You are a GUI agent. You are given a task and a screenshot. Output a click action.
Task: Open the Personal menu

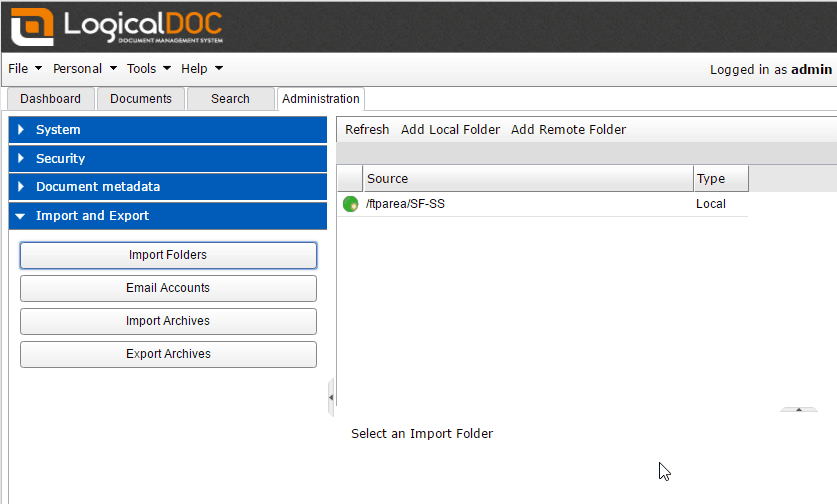[84, 69]
